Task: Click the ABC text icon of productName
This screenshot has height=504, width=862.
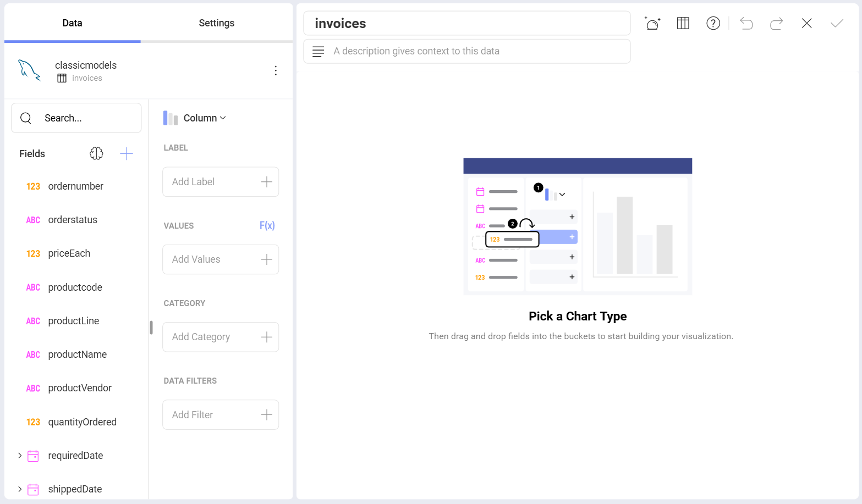Action: tap(33, 355)
